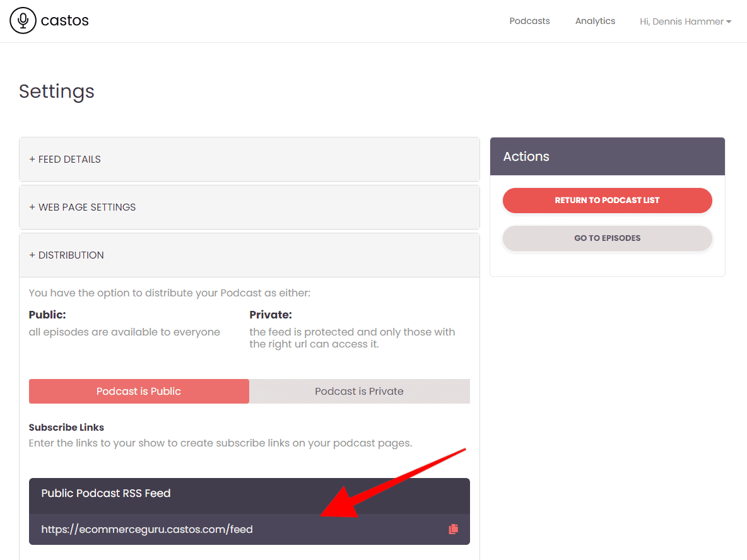Click the Return to Podcast List button
This screenshot has height=560, width=747.
click(x=607, y=201)
